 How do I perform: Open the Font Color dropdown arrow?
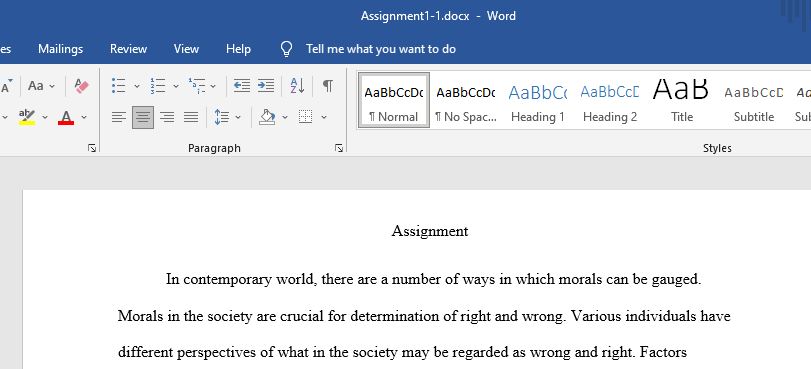coord(84,117)
